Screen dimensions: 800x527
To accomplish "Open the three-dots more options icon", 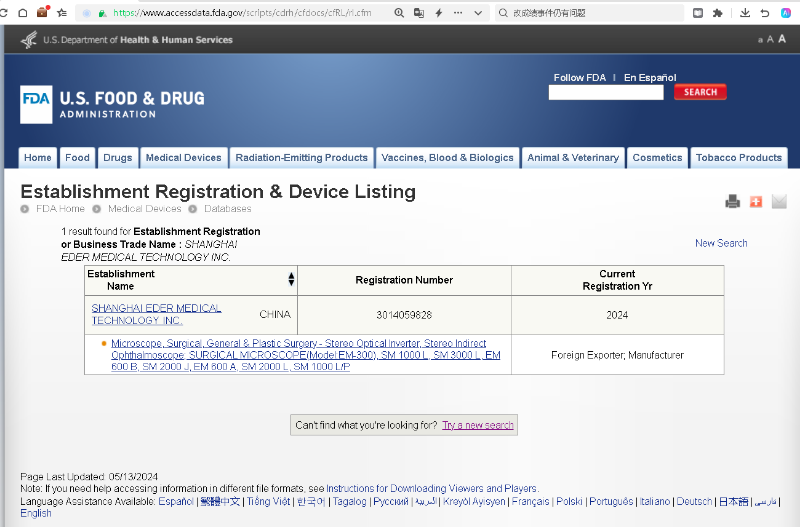I will [458, 13].
